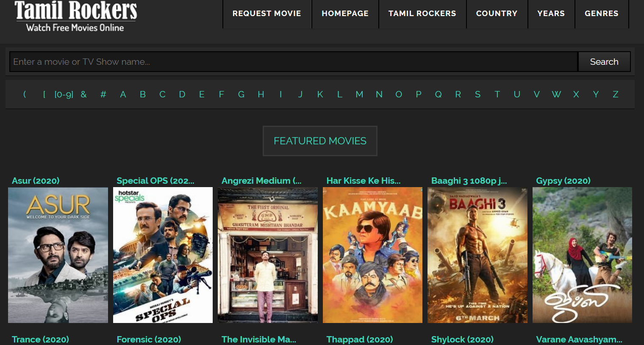Open the Thappad (2020) title link
Image resolution: width=644 pixels, height=345 pixels.
click(x=360, y=339)
